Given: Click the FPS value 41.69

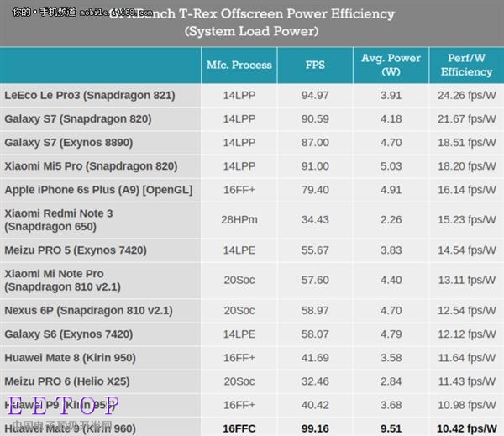Looking at the screenshot, I should coord(315,358).
